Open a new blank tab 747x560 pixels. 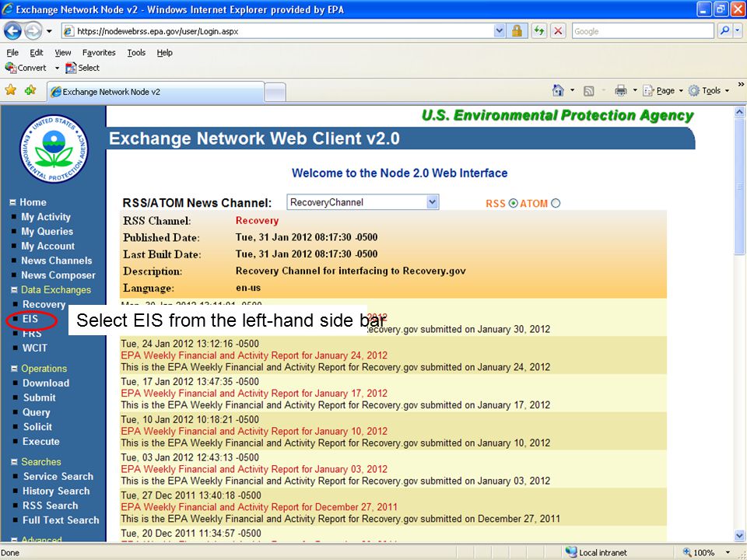pyautogui.click(x=275, y=93)
